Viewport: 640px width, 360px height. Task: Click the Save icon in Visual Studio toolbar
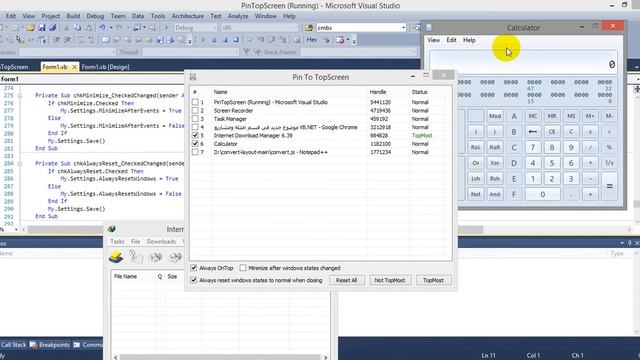pos(42,28)
